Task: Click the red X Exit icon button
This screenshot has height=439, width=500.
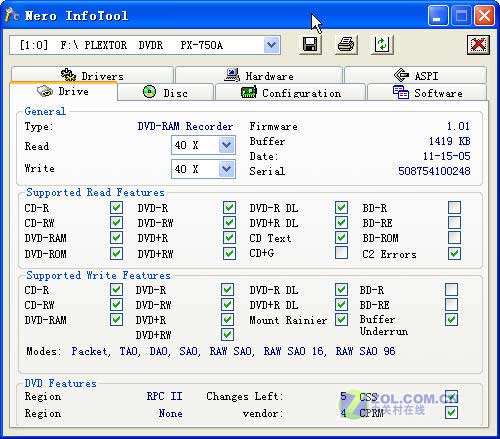Action: [x=478, y=44]
